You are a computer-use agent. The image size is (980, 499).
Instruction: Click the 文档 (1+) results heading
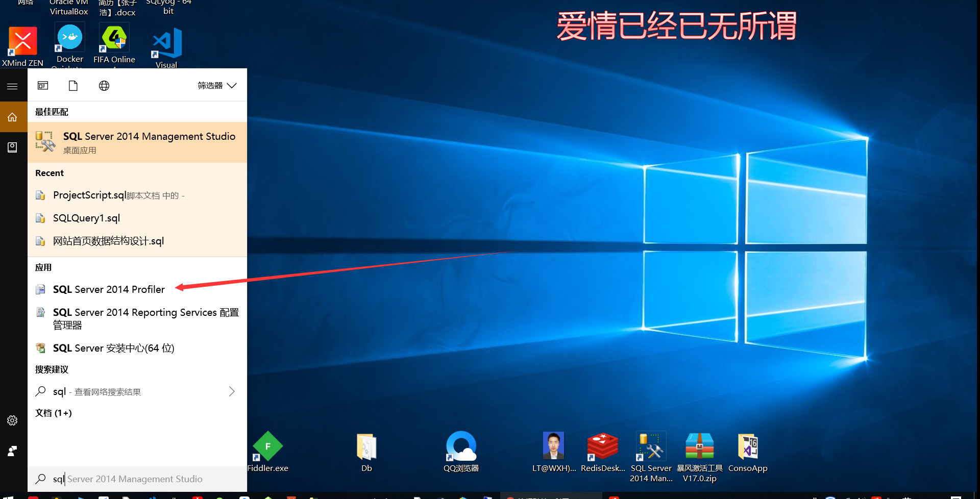point(54,413)
